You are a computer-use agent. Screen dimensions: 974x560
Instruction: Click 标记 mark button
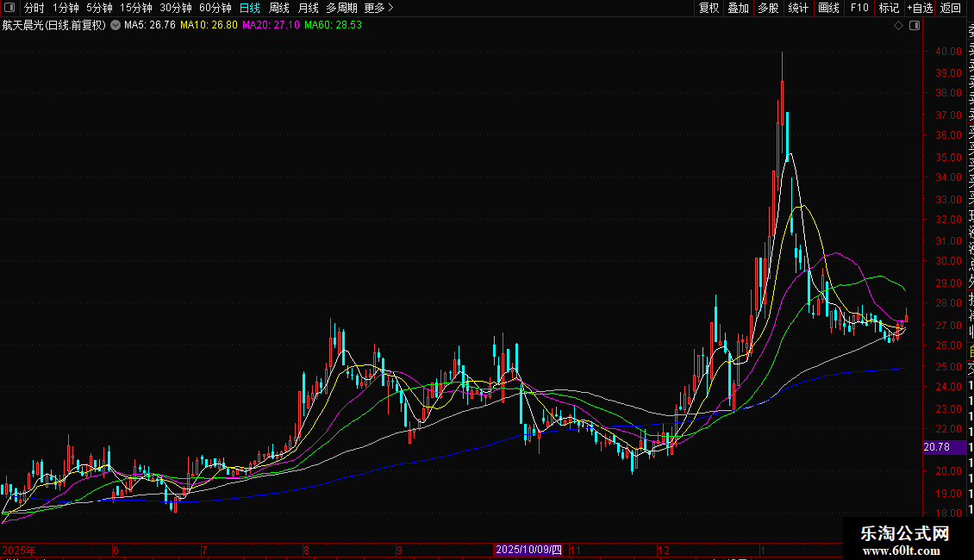pos(889,8)
